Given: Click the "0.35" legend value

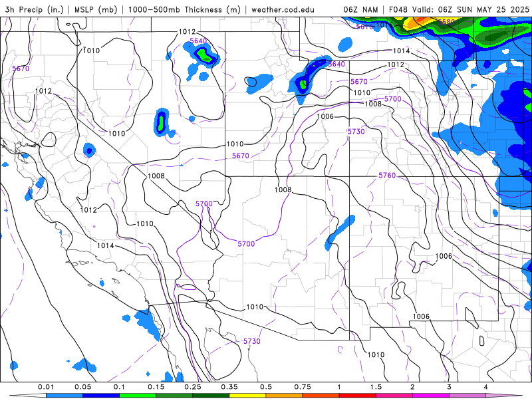Looking at the screenshot, I should point(229,387).
